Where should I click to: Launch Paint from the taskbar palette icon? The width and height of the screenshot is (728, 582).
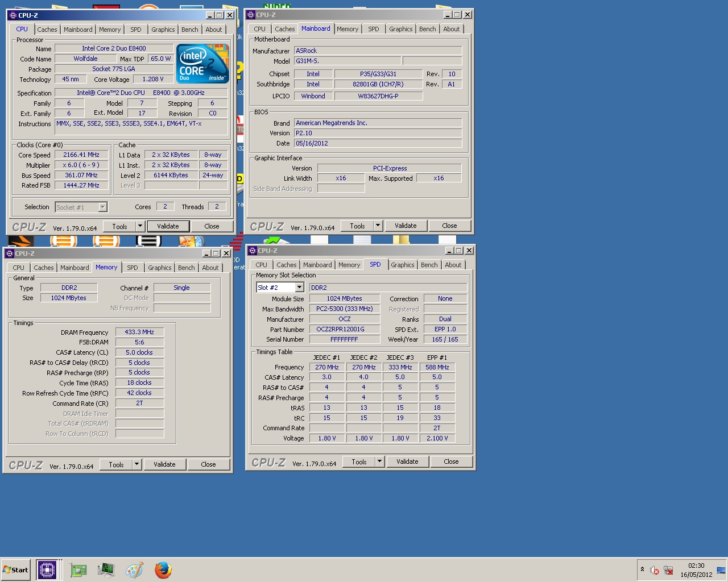[135, 570]
